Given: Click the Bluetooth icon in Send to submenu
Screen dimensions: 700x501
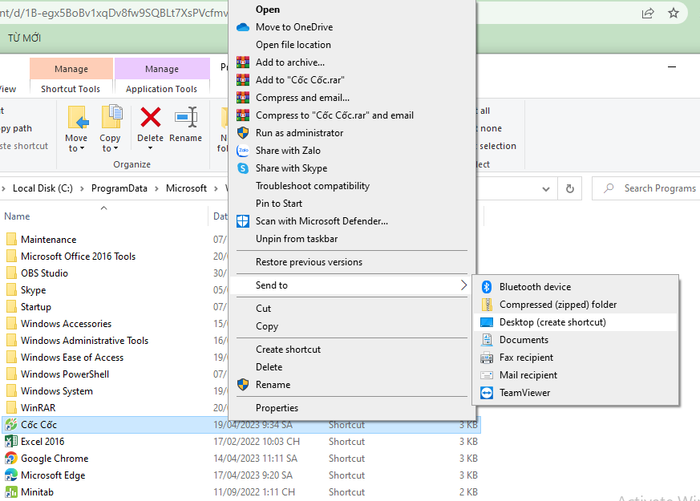Looking at the screenshot, I should 487,287.
